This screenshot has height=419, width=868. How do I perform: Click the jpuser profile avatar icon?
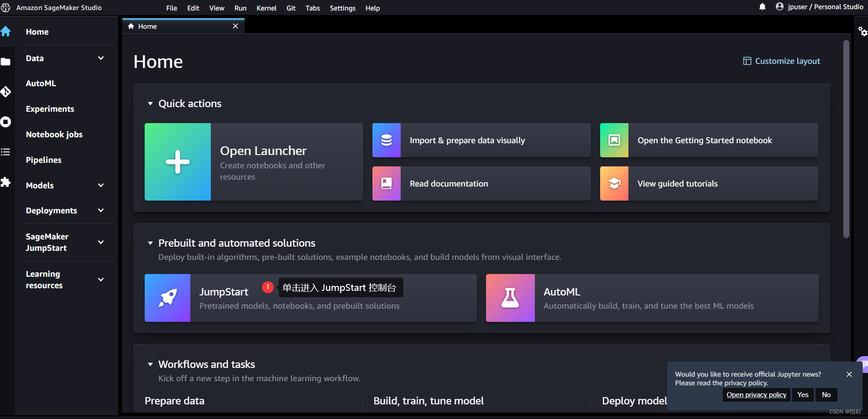779,6
